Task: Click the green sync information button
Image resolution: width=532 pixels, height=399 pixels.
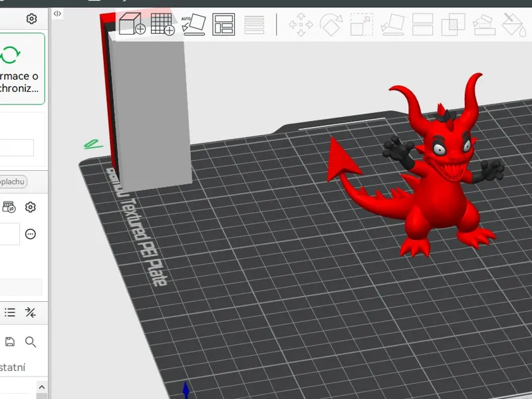Action: (21, 69)
